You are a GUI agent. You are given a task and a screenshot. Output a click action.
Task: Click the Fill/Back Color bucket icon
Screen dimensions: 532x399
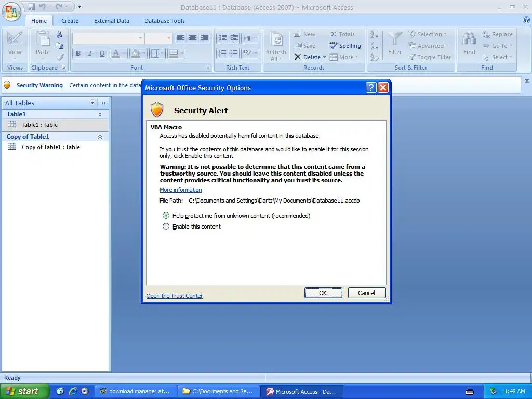pyautogui.click(x=135, y=54)
